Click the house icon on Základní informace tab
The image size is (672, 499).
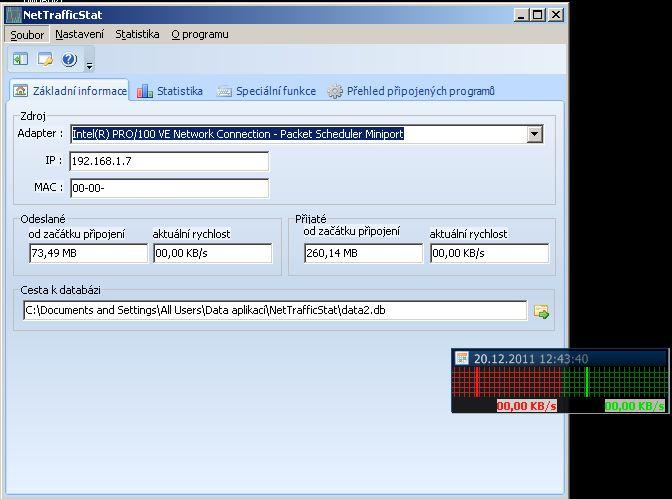(x=20, y=90)
